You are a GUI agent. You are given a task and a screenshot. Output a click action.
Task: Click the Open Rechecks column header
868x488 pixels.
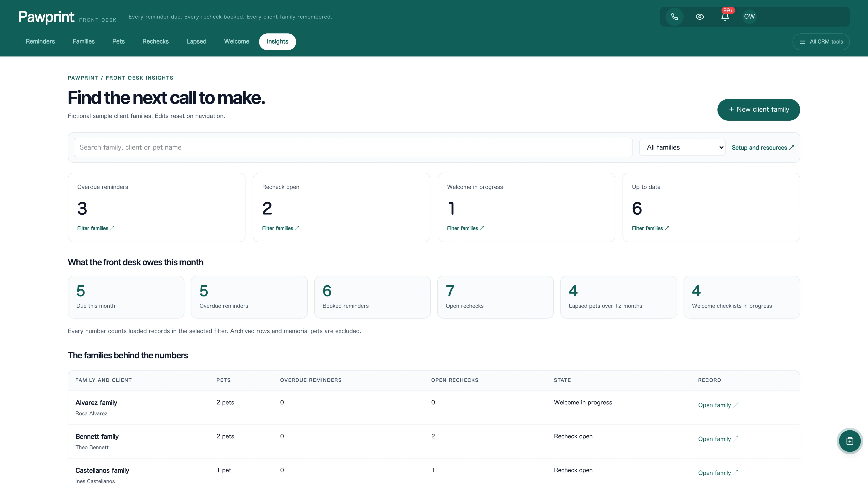455,380
